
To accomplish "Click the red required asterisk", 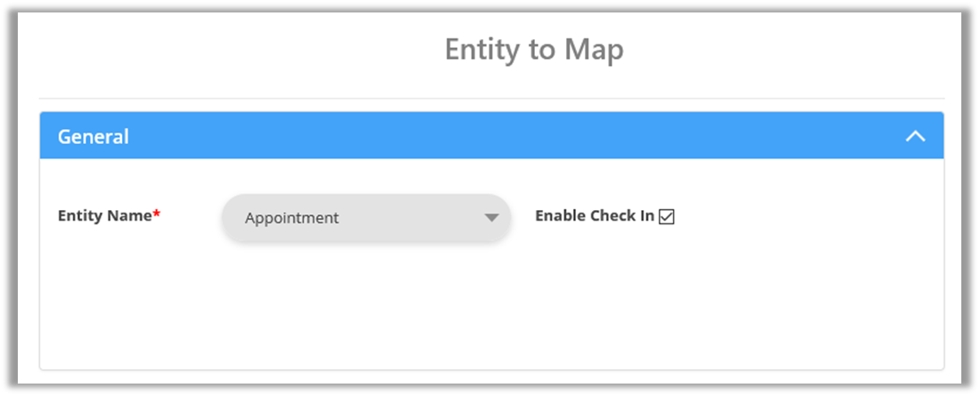I will coord(157,214).
